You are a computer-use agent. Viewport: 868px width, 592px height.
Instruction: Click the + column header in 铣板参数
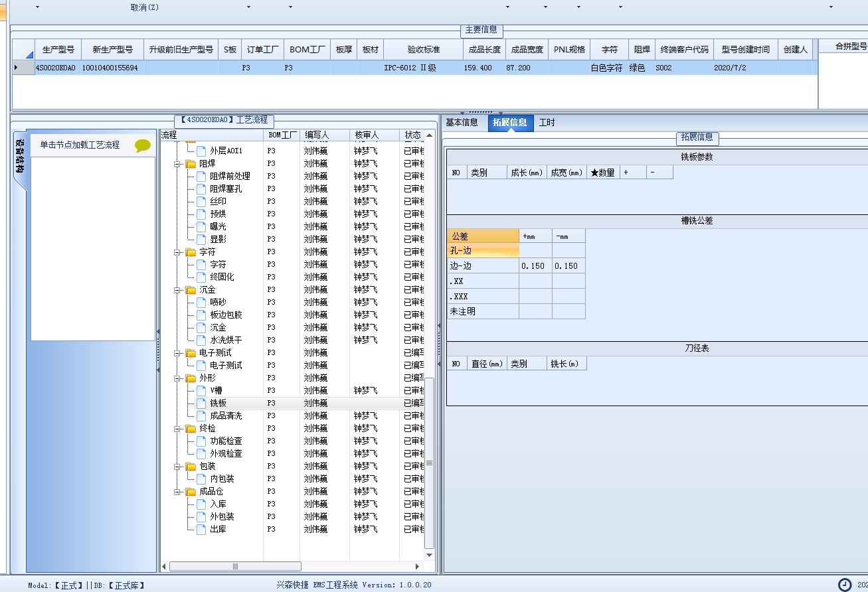click(x=633, y=173)
